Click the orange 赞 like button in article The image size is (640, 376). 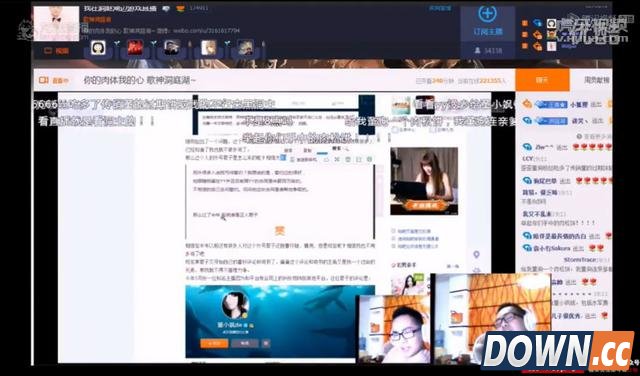279,231
